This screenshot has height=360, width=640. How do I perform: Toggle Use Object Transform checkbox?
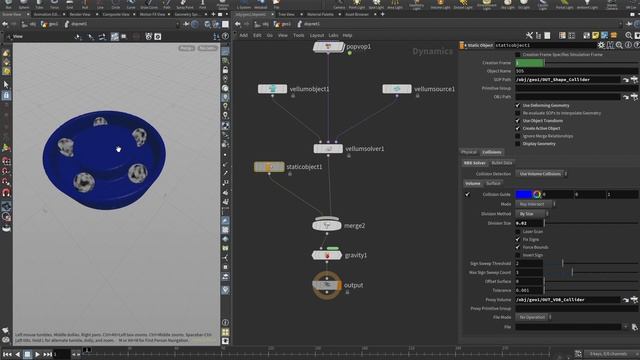tap(518, 121)
